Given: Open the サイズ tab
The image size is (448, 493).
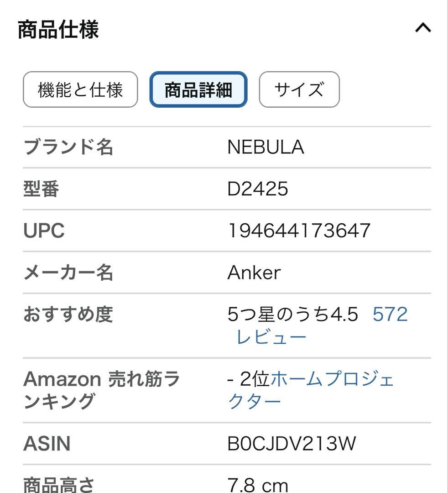Looking at the screenshot, I should pos(299,89).
